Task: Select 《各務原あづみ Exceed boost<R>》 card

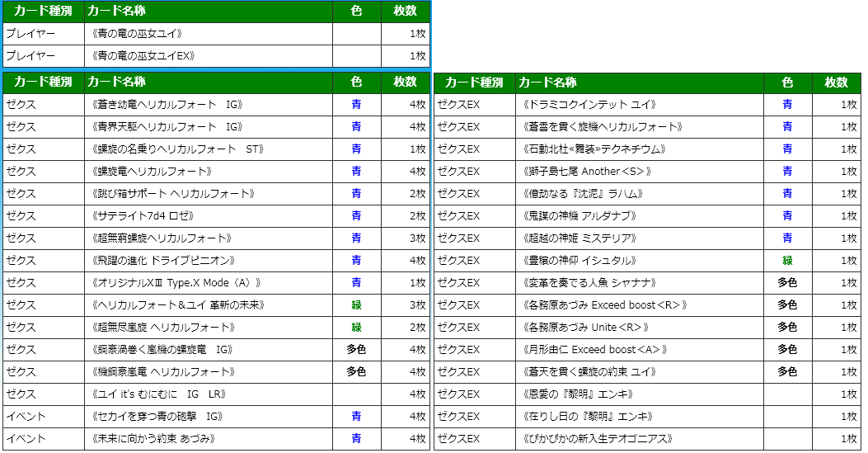Action: [606, 304]
